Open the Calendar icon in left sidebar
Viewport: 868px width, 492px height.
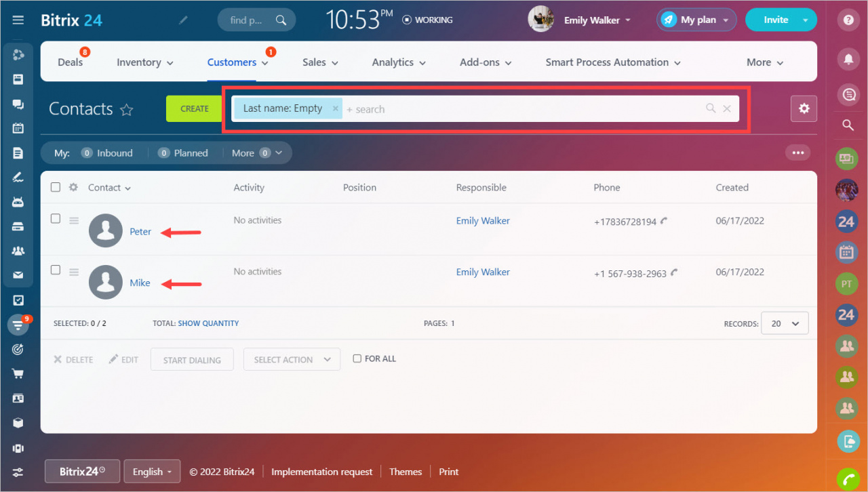click(x=18, y=128)
